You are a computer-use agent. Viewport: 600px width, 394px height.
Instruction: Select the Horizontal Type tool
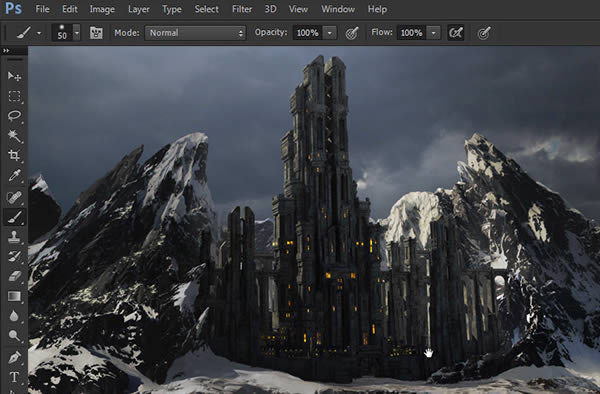pyautogui.click(x=14, y=377)
